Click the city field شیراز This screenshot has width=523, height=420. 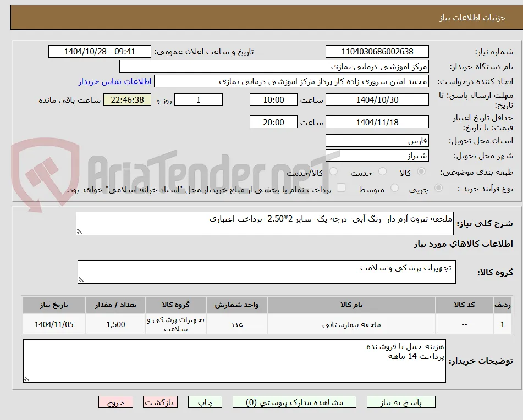coord(377,156)
